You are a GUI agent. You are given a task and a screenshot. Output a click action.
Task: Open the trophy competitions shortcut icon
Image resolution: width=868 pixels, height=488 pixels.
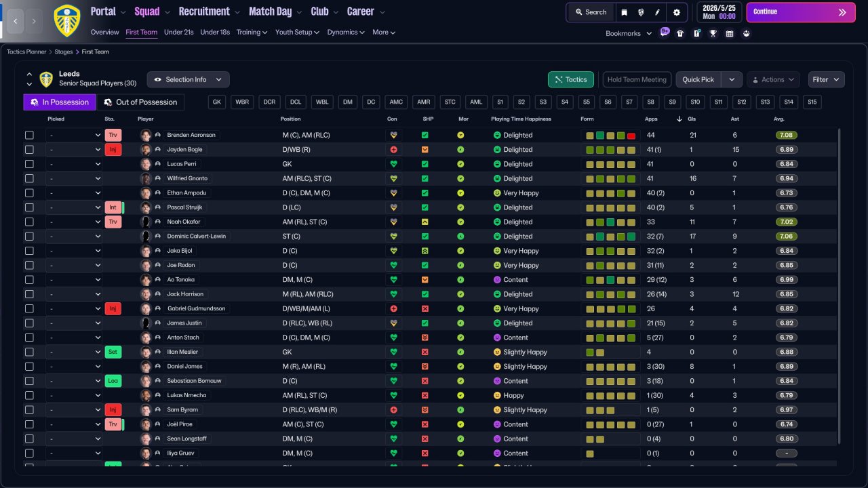(713, 33)
